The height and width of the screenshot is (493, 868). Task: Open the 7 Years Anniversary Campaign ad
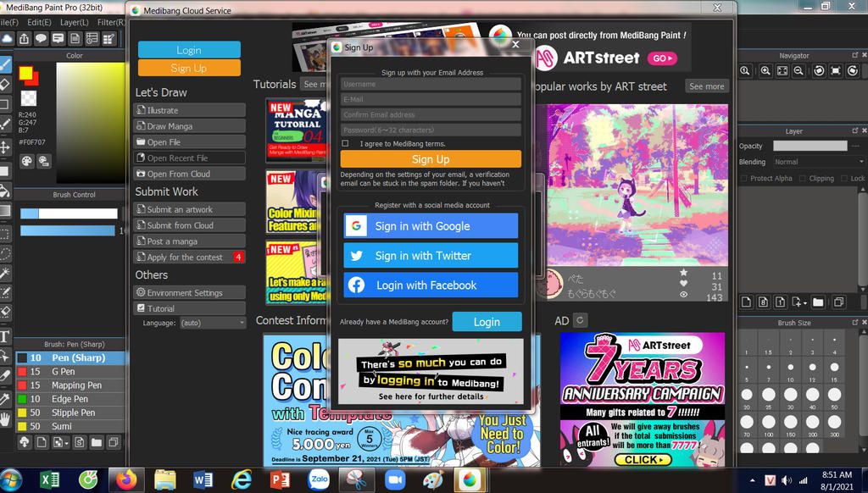[x=643, y=400]
